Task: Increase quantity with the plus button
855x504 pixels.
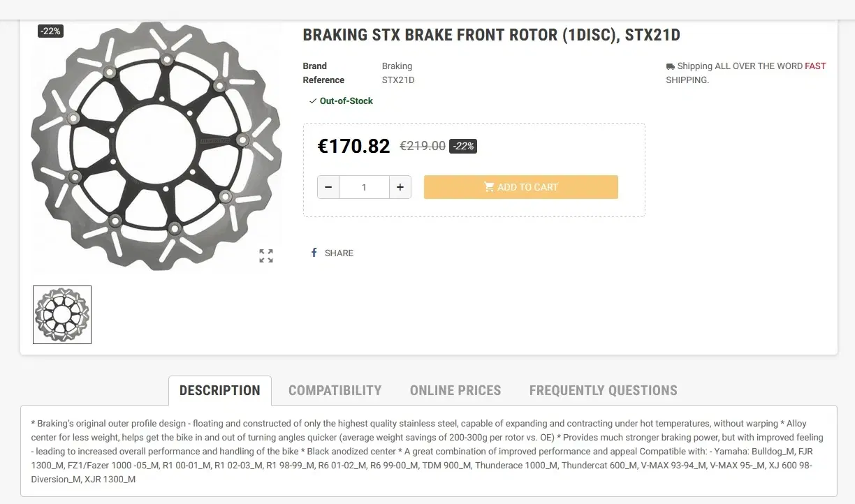Action: tap(400, 187)
